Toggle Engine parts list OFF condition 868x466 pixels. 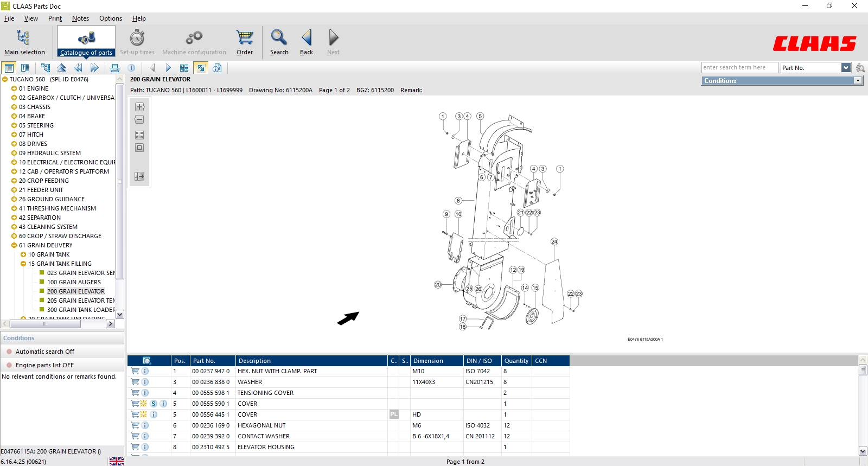point(44,365)
